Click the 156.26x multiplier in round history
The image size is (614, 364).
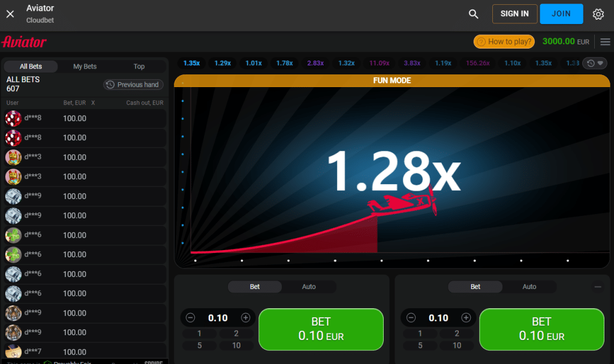(478, 63)
